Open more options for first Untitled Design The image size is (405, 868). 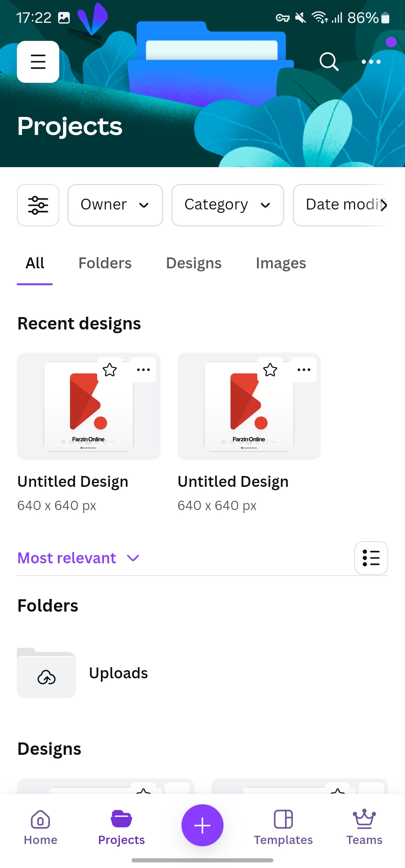point(143,370)
